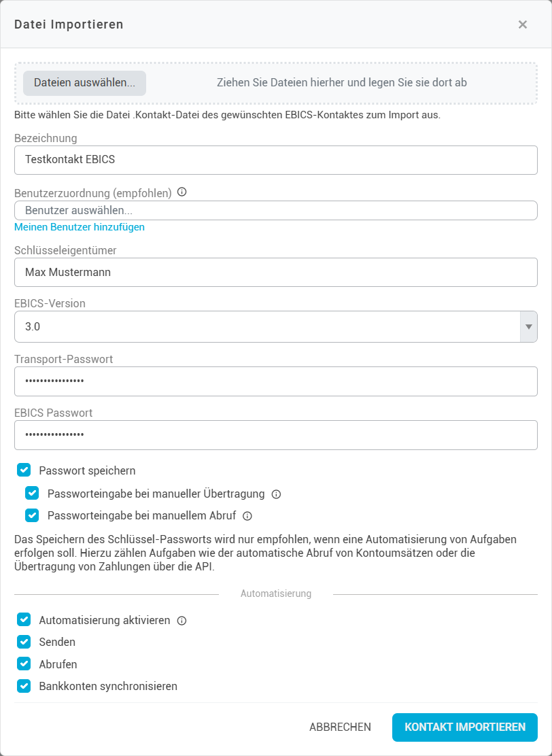Screen dimensions: 552x756
Task: Click into the Transport-Passwort field
Action: click(275, 381)
